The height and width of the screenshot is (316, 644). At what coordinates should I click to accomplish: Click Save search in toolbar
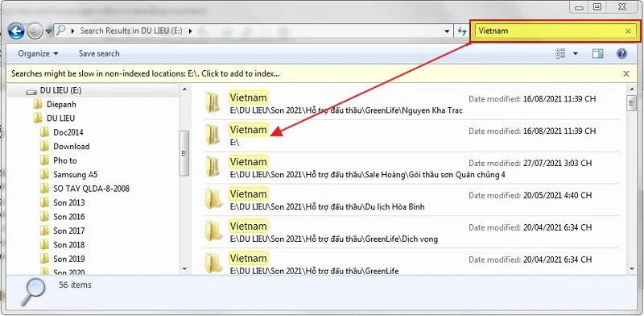click(99, 53)
